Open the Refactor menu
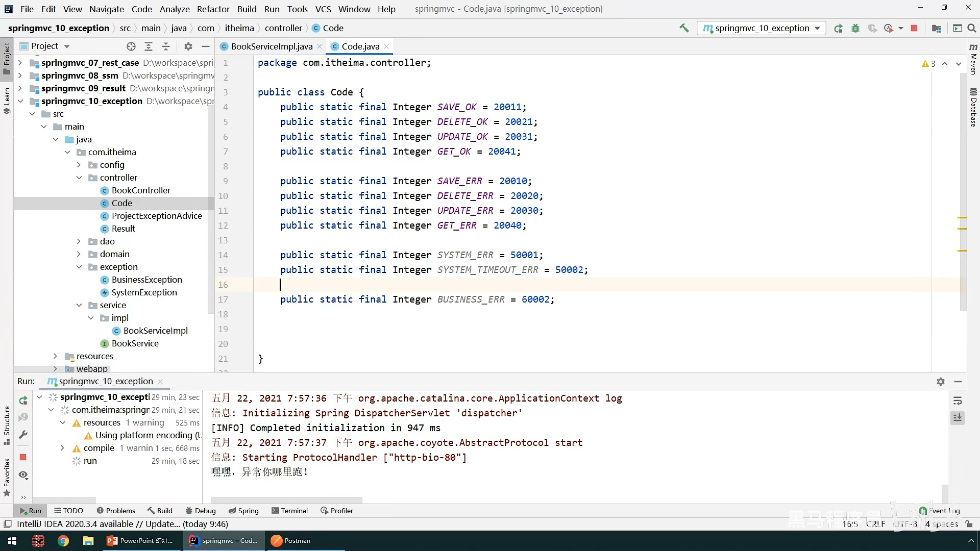This screenshot has height=551, width=980. click(x=213, y=9)
